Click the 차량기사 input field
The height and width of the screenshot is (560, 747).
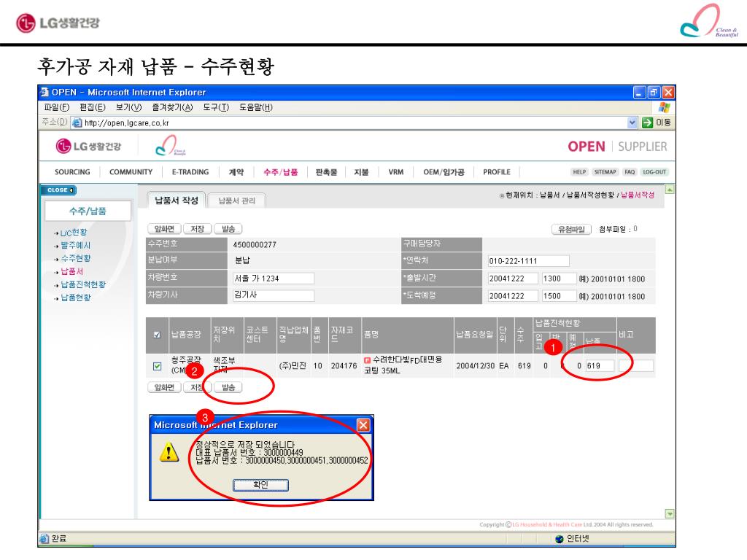pyautogui.click(x=274, y=295)
